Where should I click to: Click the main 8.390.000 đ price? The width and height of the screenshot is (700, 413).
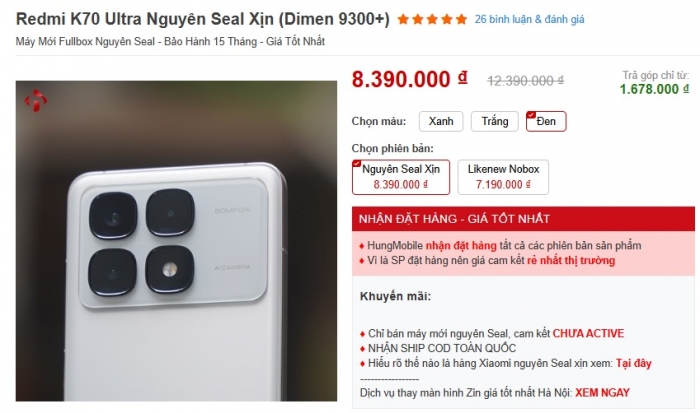[x=409, y=79]
